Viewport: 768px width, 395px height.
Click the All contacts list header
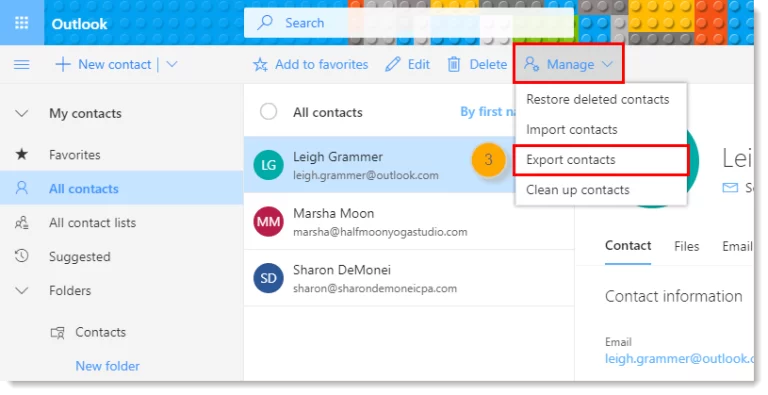[328, 112]
